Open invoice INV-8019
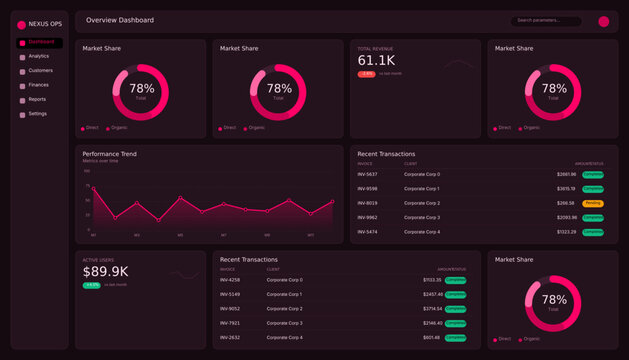Image resolution: width=629 pixels, height=360 pixels. click(367, 203)
